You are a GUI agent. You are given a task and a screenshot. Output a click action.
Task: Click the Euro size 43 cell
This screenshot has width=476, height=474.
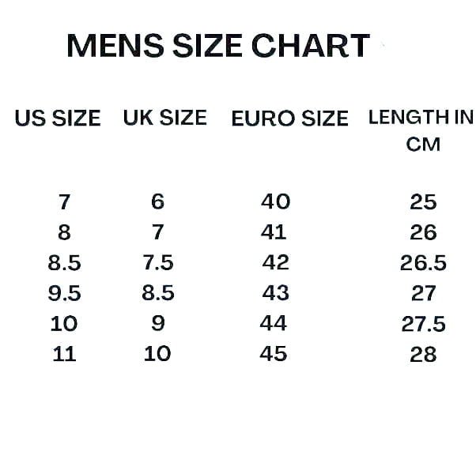[276, 292]
